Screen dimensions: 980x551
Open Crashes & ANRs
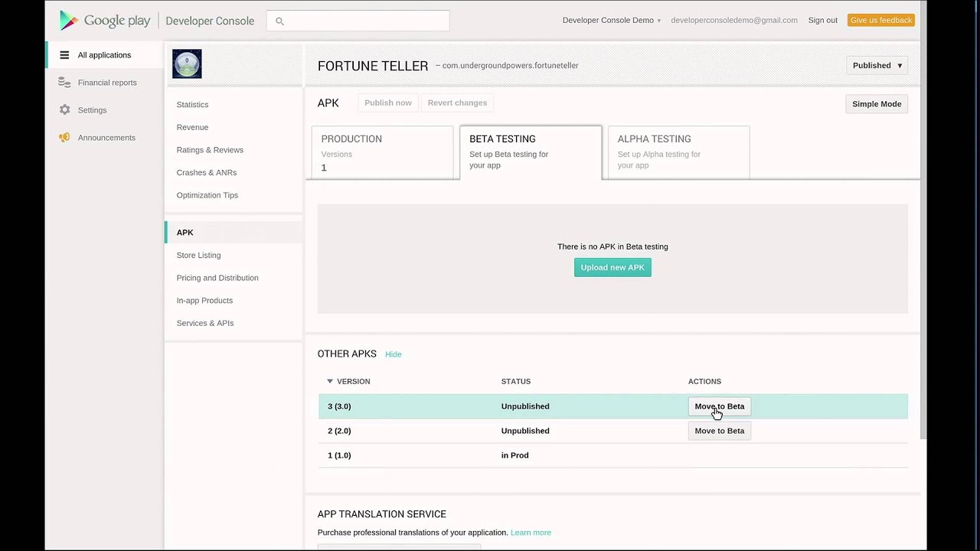click(x=207, y=173)
